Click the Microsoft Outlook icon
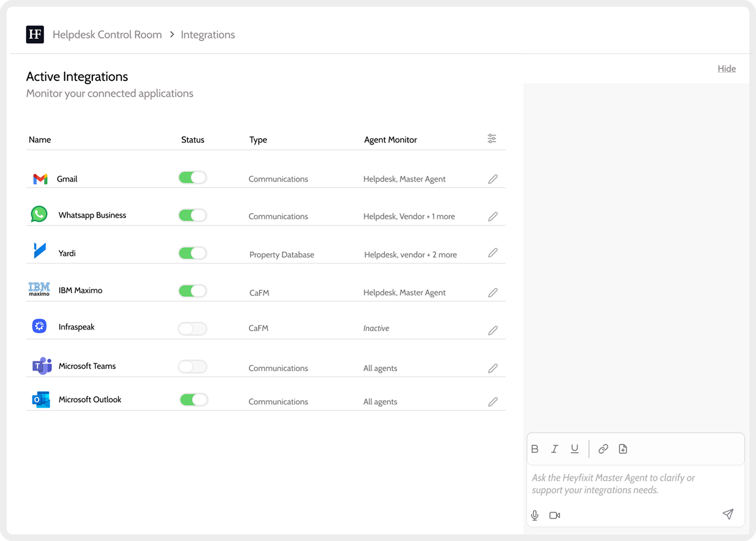The height and width of the screenshot is (541, 756). (41, 400)
